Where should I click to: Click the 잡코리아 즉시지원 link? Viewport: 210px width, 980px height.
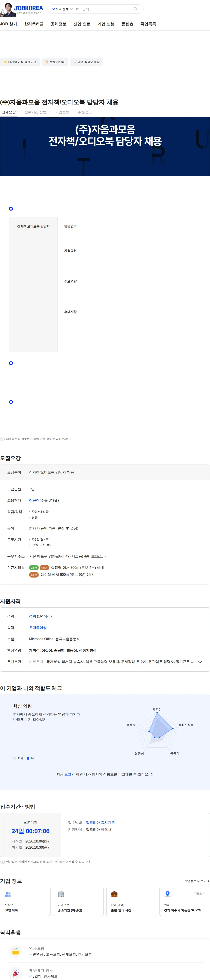tap(100, 822)
